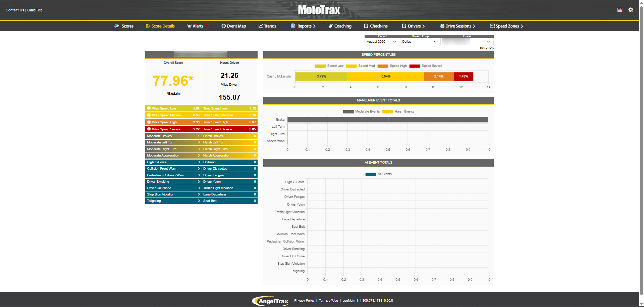Click info icon beside Miles Speed Severe
Viewport: 644px width, 307px height.
click(x=149, y=129)
